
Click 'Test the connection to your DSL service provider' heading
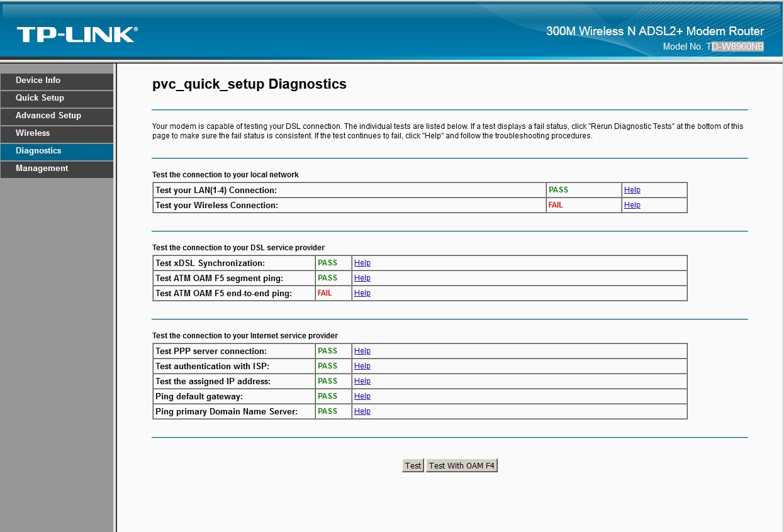pos(238,248)
